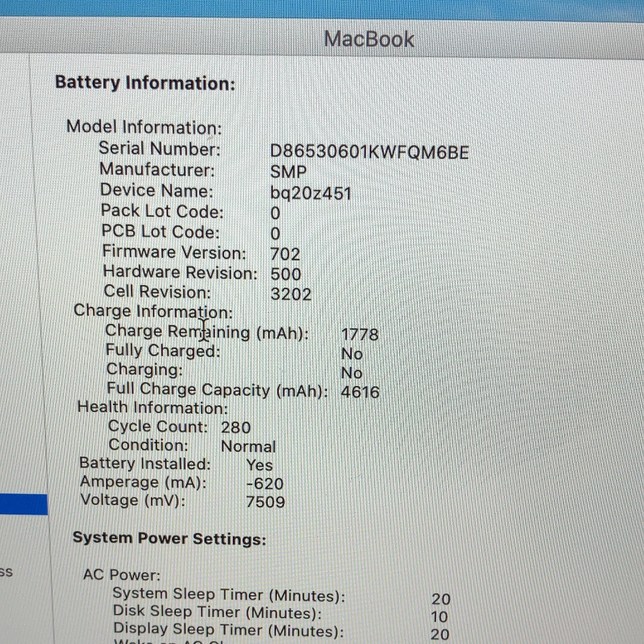This screenshot has height=644, width=644.
Task: Click the Hardware Revision value 500
Action: pos(286,274)
